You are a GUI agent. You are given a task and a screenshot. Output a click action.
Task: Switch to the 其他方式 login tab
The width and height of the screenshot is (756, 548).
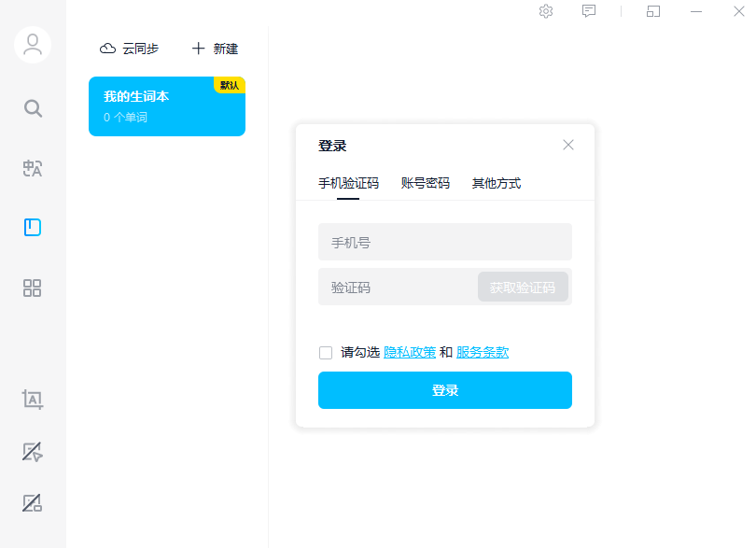coord(497,184)
